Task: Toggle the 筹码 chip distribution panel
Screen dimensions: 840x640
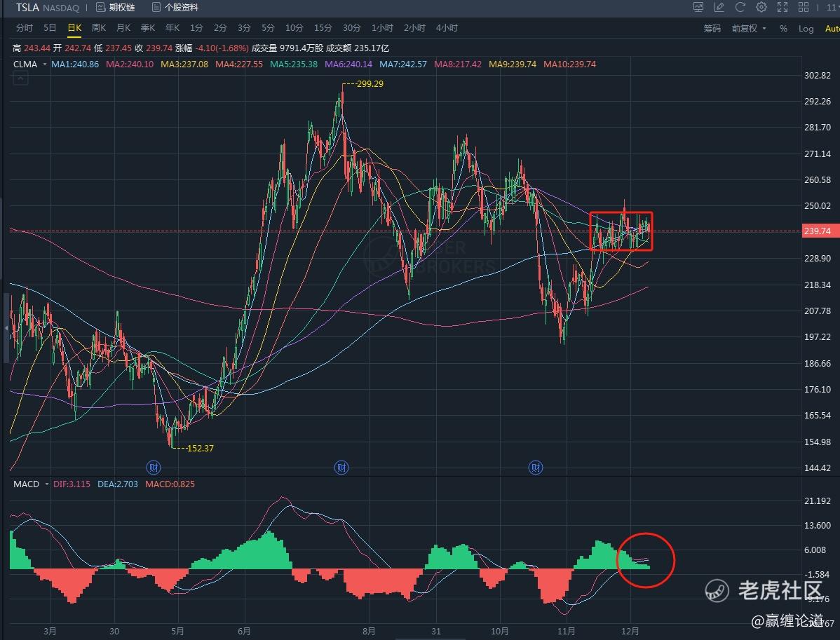Action: 712,28
